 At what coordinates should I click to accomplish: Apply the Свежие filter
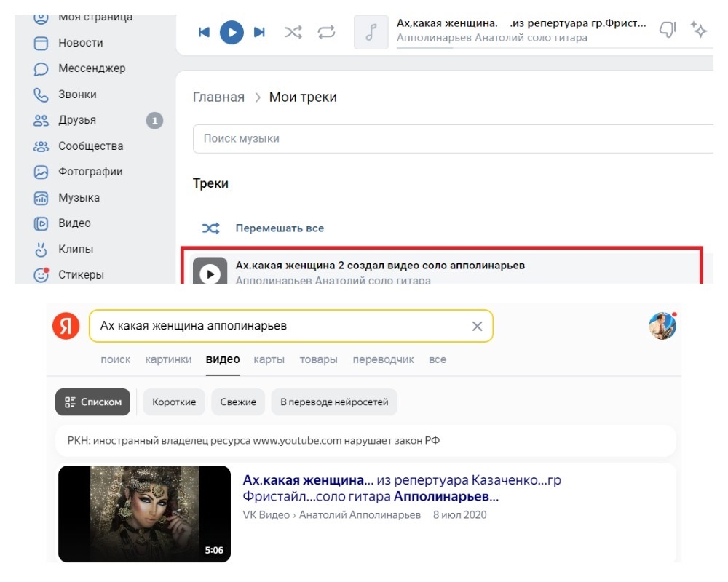click(238, 402)
